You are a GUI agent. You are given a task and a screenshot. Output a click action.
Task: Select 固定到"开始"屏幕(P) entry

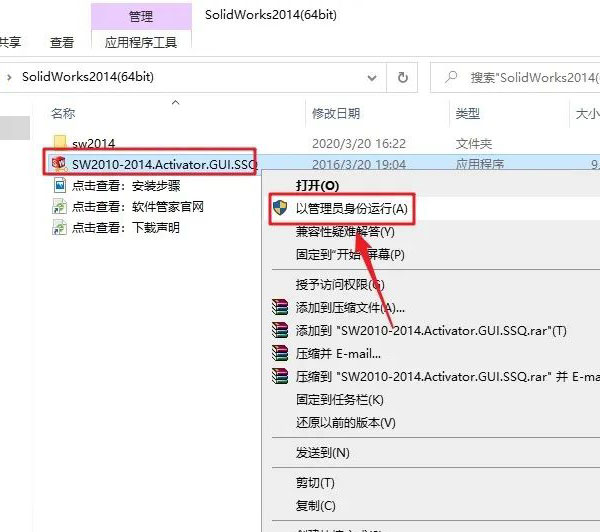[350, 255]
